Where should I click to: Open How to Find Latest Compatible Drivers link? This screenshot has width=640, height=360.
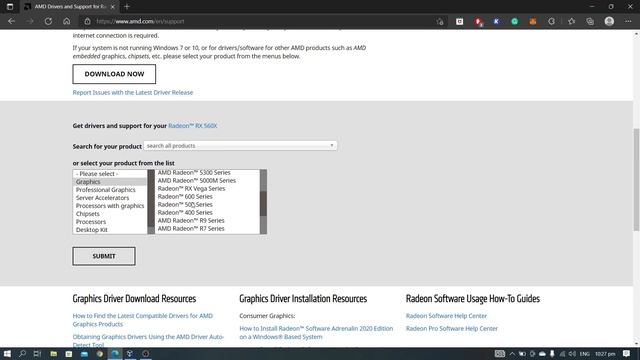[143, 320]
